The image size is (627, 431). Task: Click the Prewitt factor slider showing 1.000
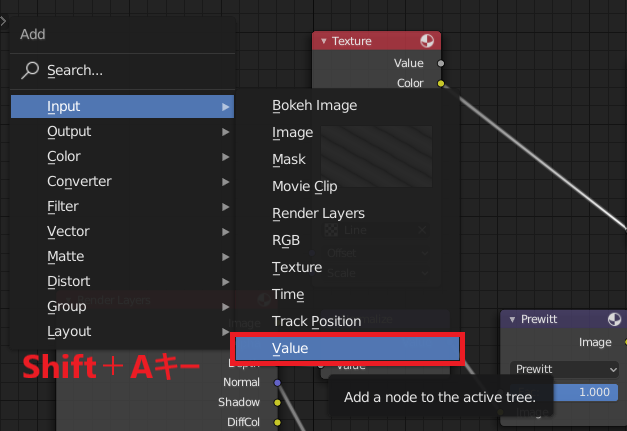pos(564,392)
